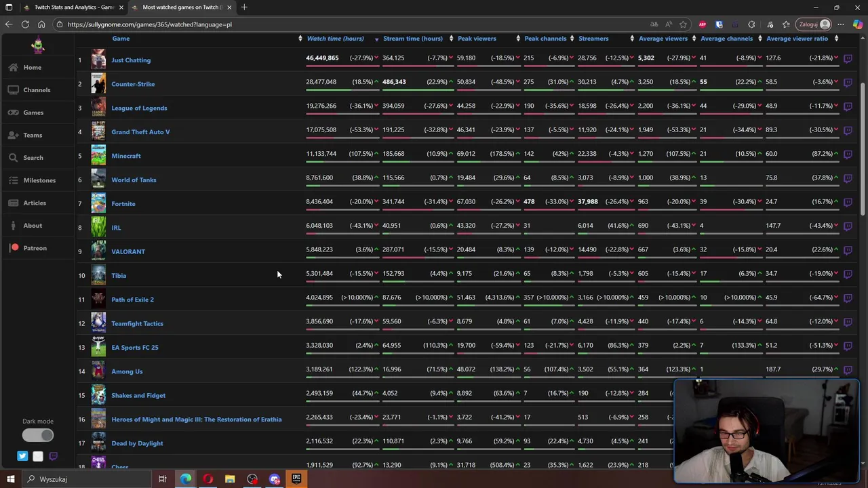Open Epic Games Launcher from the taskbar
This screenshot has width=868, height=488.
tap(296, 479)
